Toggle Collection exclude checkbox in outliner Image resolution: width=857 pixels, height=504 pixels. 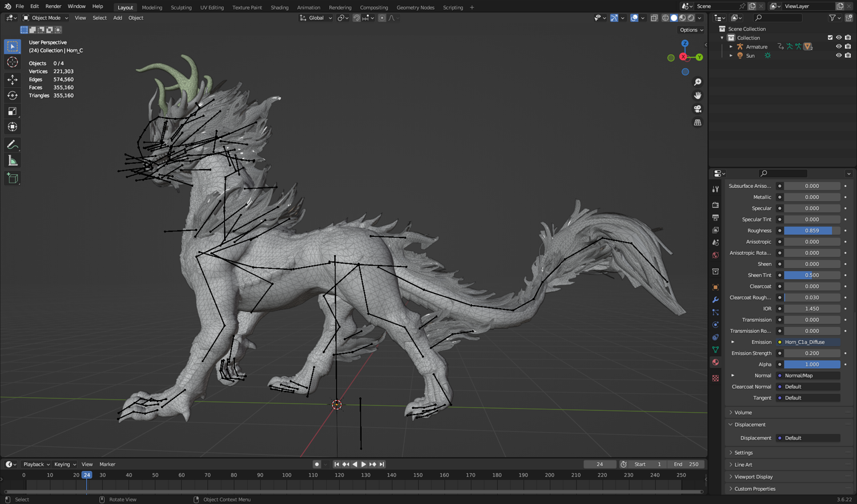click(x=830, y=38)
